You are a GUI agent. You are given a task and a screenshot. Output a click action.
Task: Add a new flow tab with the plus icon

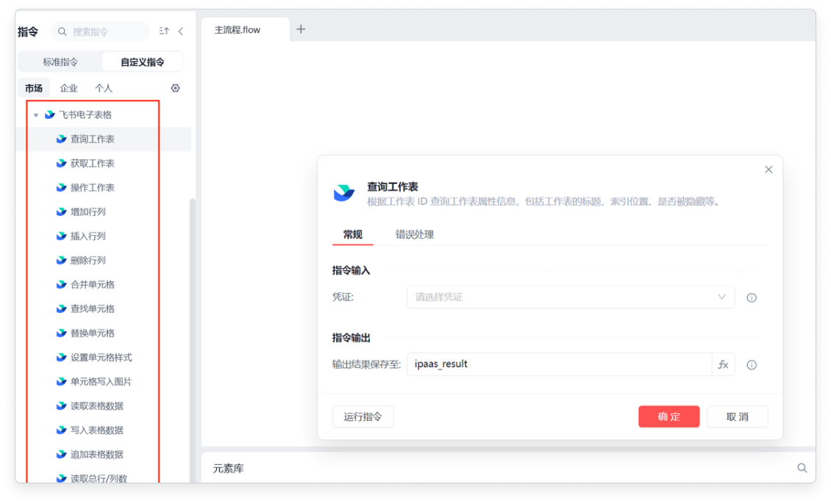click(x=301, y=29)
